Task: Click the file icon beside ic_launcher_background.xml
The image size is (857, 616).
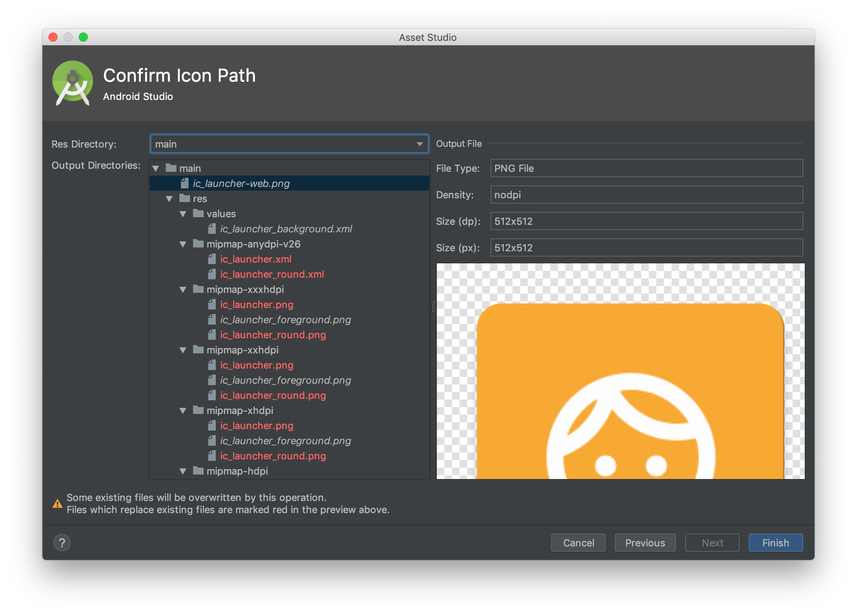Action: pos(212,229)
